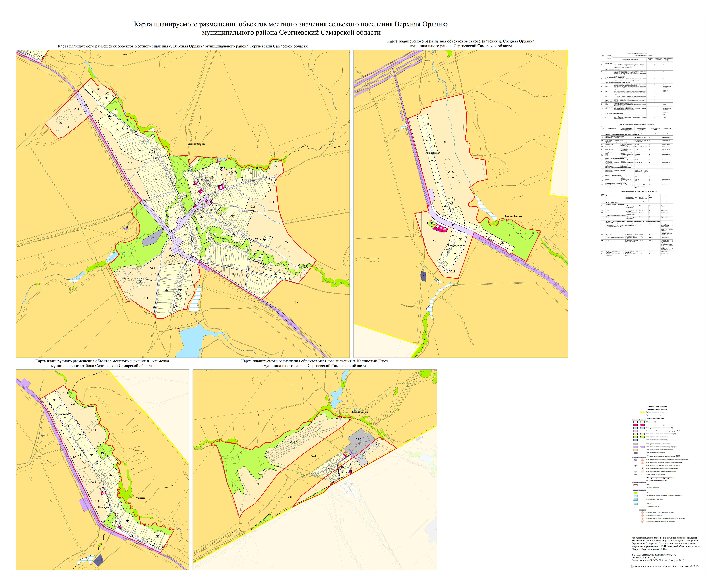The width and height of the screenshot is (715, 588).
Task: Click the recreation and tourism OKS legend icon
Action: point(642,469)
